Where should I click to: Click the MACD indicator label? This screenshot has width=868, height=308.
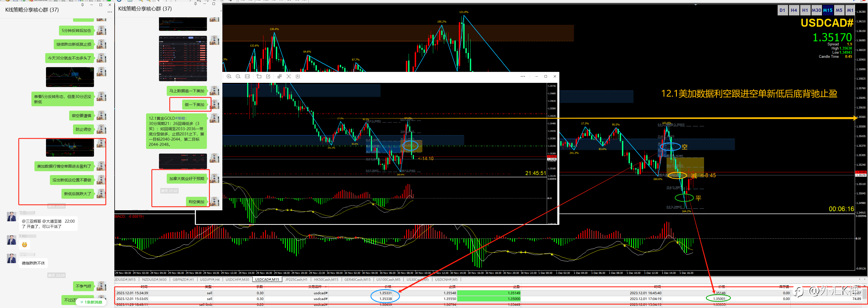[x=130, y=216]
